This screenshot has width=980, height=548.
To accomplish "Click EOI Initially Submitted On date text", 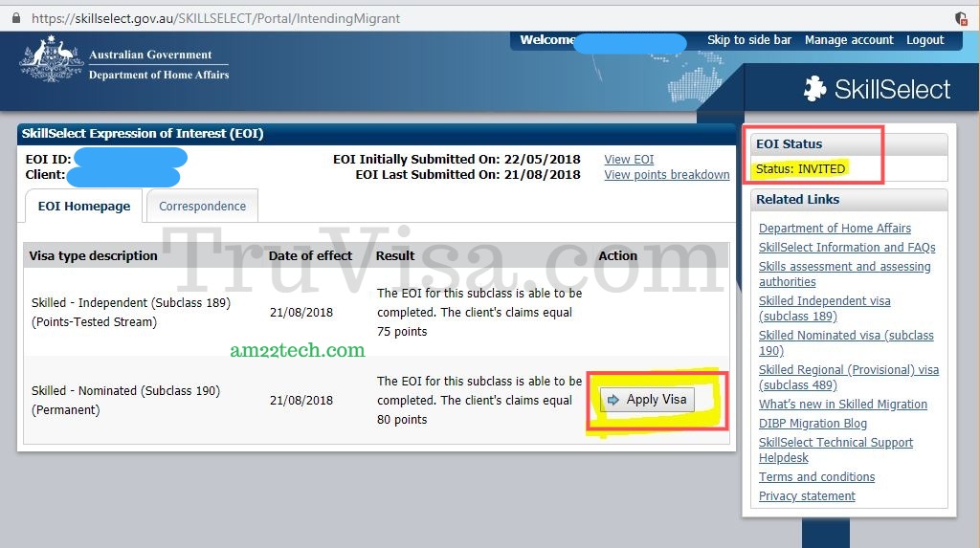I will [x=457, y=160].
